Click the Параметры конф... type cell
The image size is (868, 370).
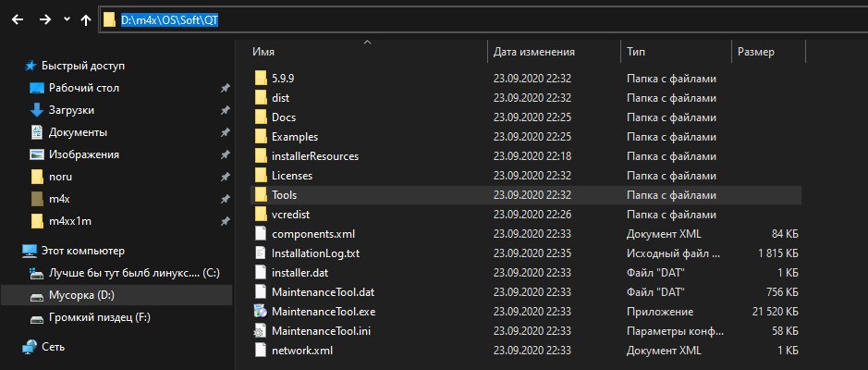pos(674,331)
